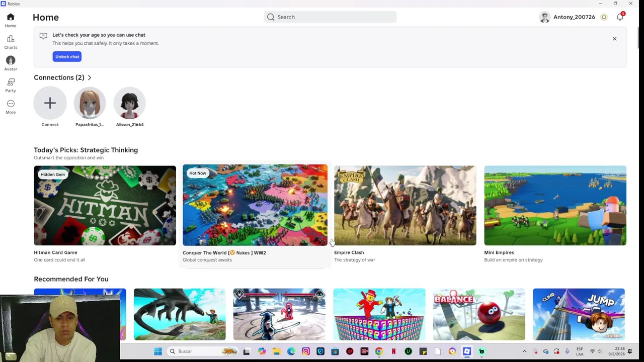
Task: Open Microsoft Store from taskbar
Action: [335, 351]
